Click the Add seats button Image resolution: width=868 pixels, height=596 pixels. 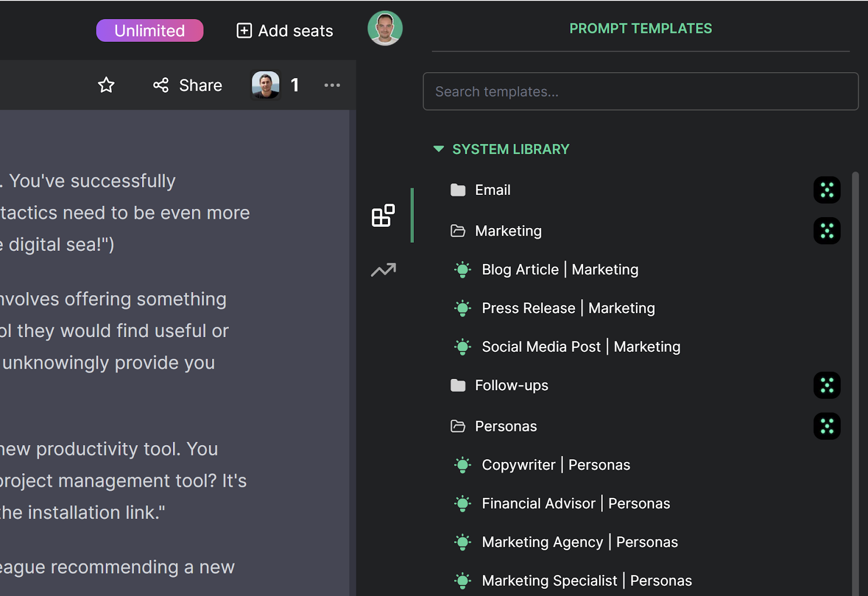(x=285, y=30)
